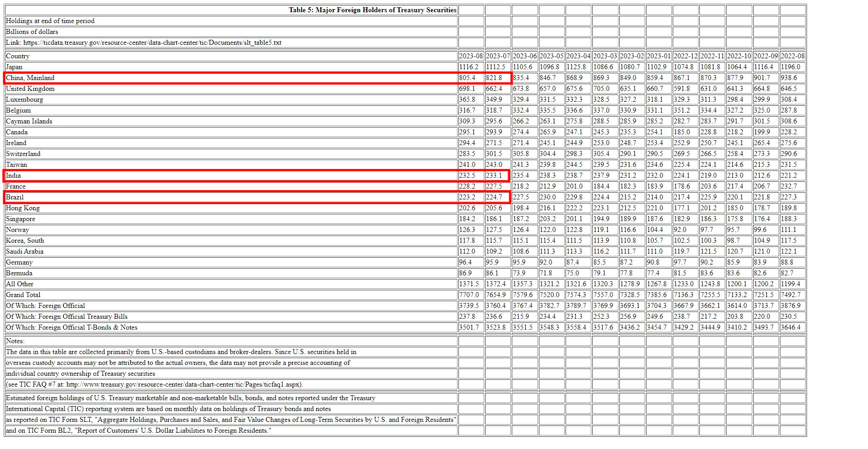This screenshot has height=449, width=868.
Task: Select Grand Total's 2023-08 value 7707.0
Action: coord(471,295)
